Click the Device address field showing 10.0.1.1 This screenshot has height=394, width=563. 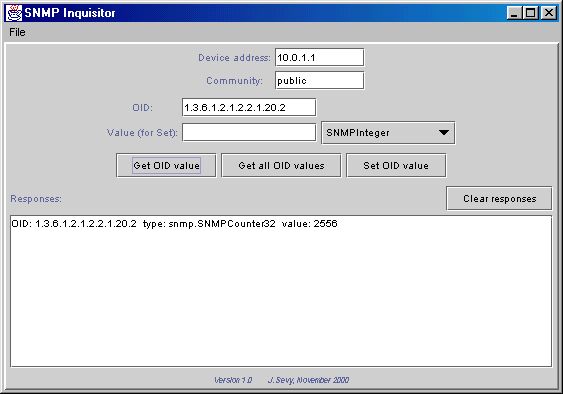(x=320, y=57)
